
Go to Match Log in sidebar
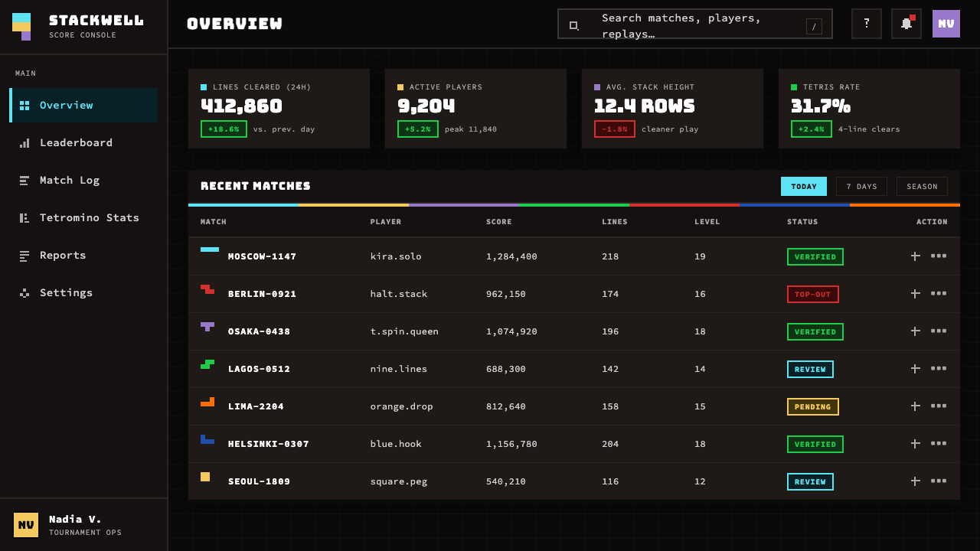[x=83, y=180]
